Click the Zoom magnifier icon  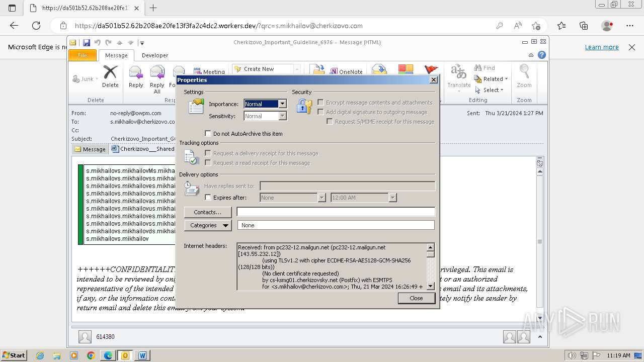click(x=524, y=72)
